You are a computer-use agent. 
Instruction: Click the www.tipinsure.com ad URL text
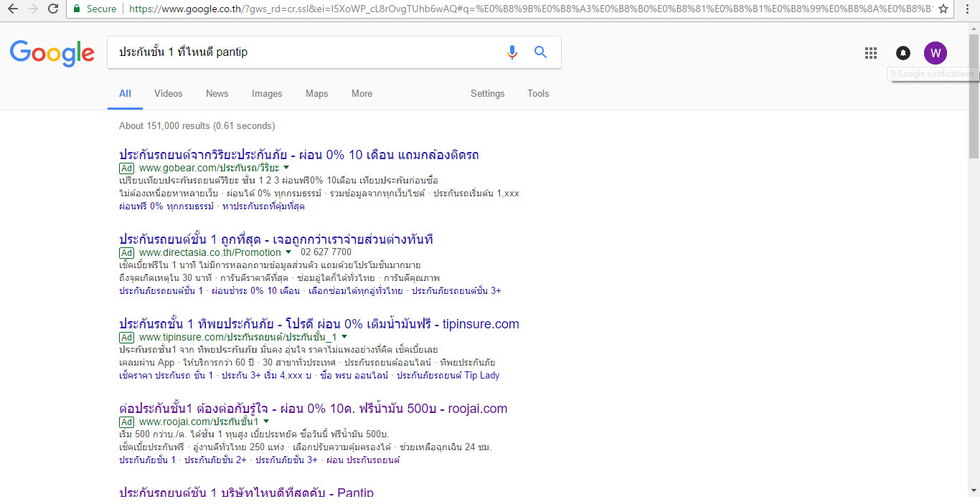(238, 337)
